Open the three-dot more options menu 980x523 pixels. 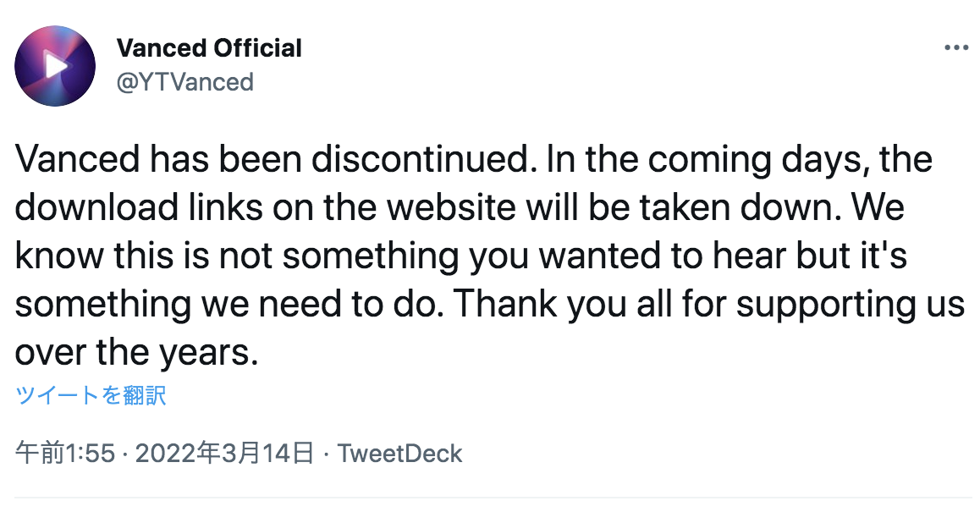(x=955, y=47)
